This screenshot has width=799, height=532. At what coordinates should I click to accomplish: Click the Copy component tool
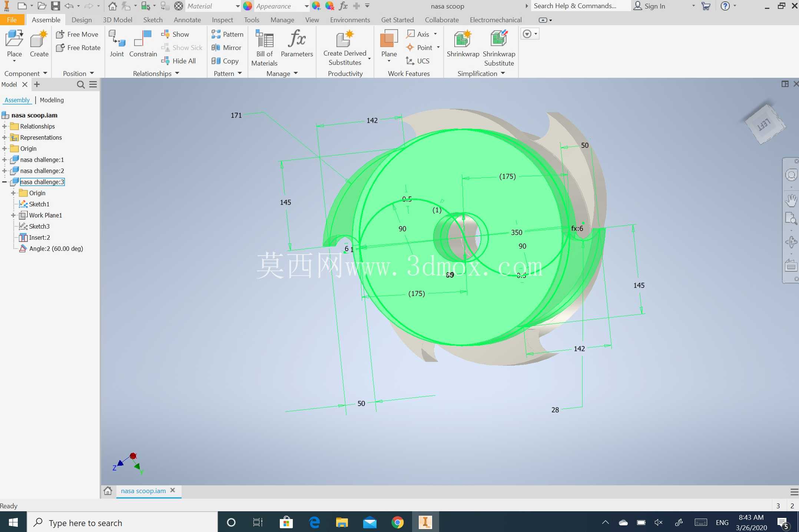coord(225,61)
